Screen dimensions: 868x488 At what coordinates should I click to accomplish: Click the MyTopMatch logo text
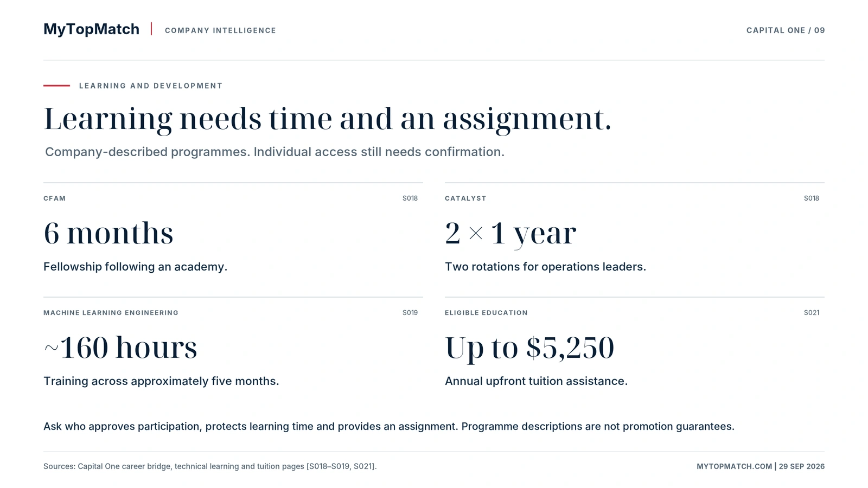(91, 29)
